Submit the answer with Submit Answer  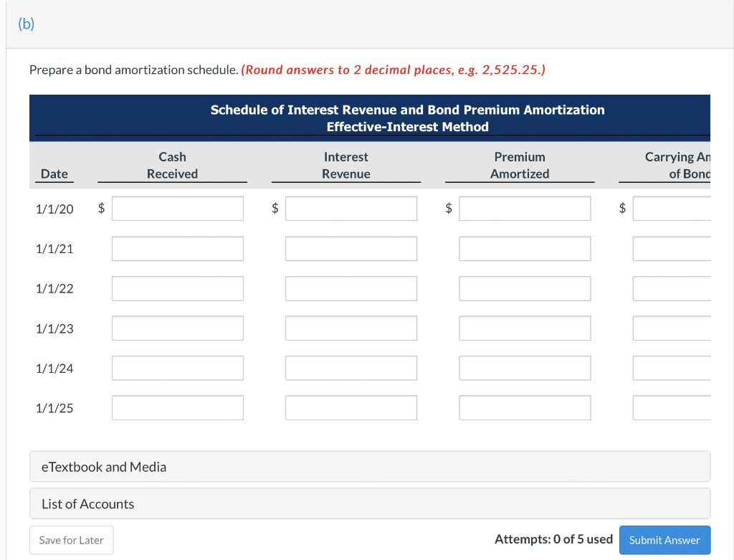[x=664, y=540]
